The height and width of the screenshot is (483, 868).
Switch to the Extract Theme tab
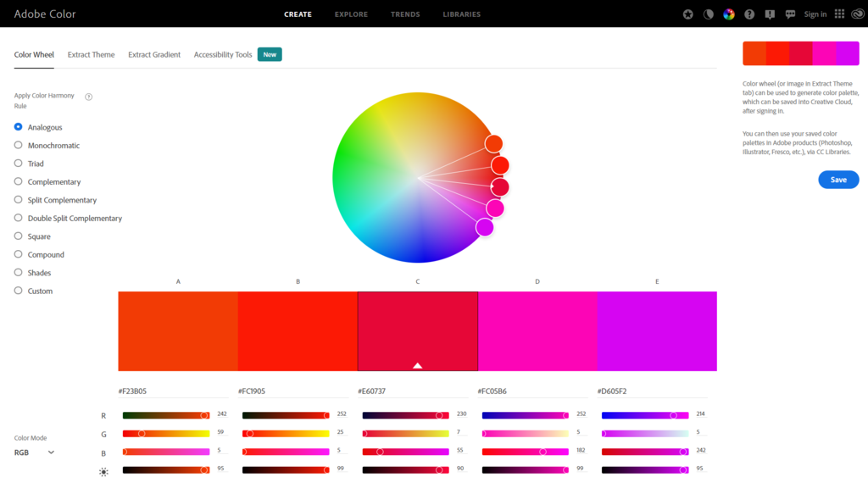[91, 55]
